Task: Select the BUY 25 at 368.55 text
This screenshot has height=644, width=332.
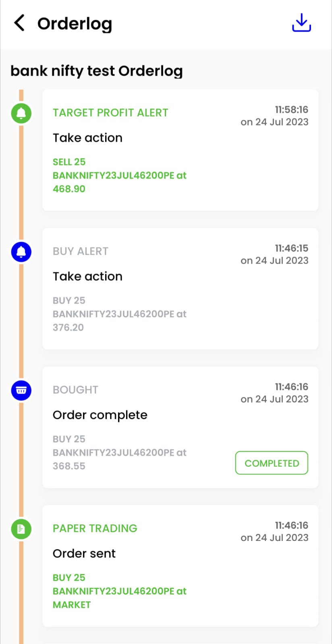Action: 120,452
